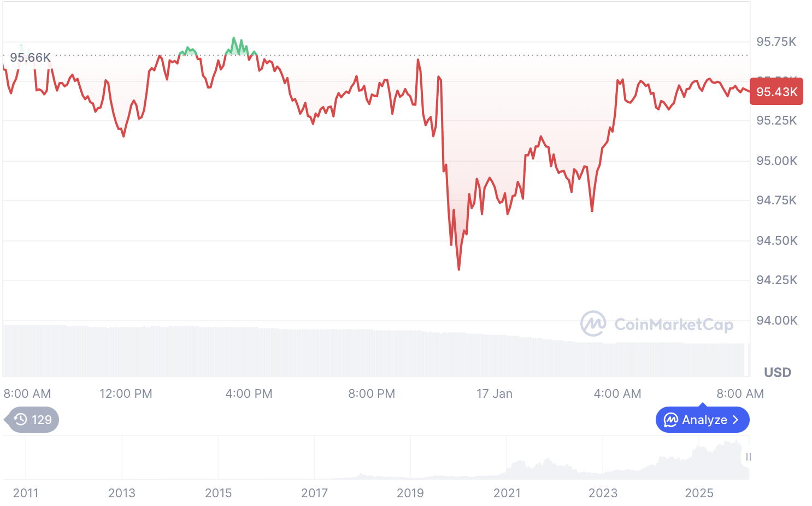Click the dotted 95.66K reference price label
This screenshot has height=506, width=812.
tap(30, 57)
